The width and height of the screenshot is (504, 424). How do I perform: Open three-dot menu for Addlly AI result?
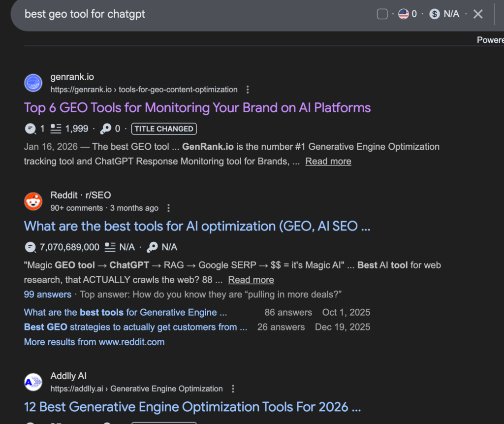pyautogui.click(x=233, y=389)
